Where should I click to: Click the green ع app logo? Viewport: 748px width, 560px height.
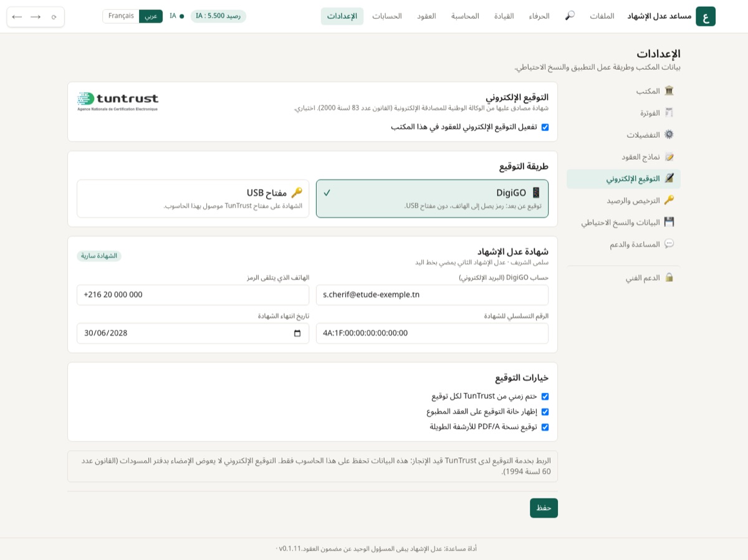pos(706,16)
